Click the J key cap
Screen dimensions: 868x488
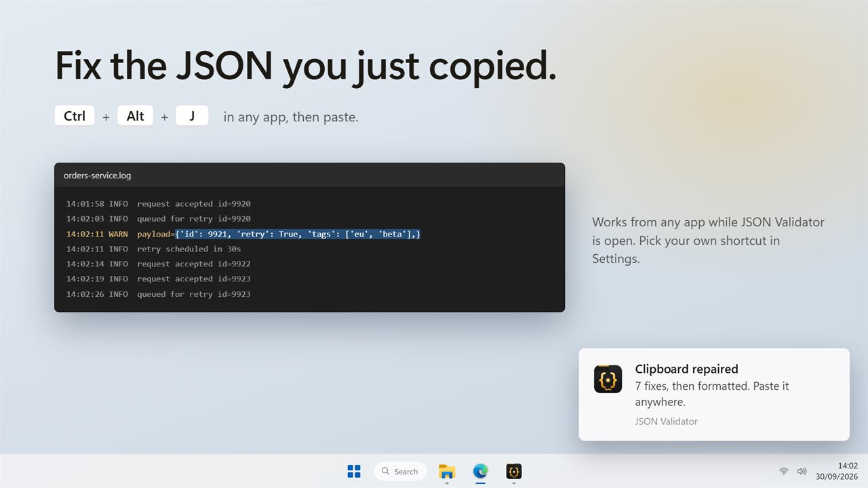click(192, 116)
